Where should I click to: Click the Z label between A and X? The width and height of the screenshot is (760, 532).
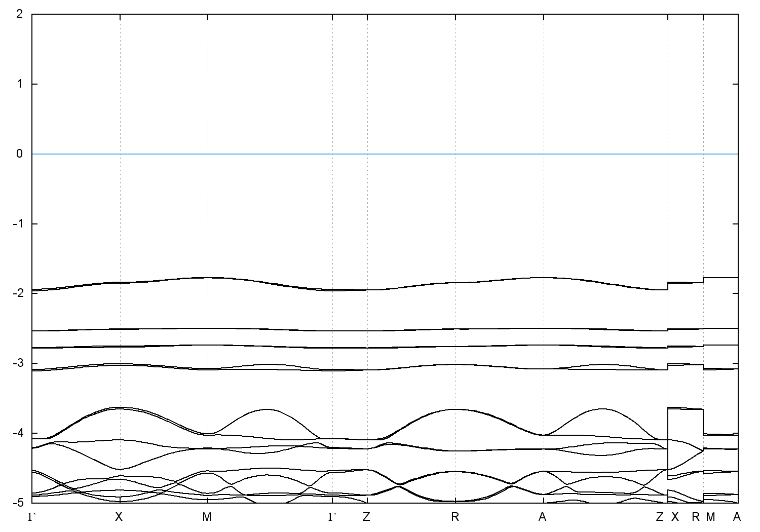pos(660,517)
